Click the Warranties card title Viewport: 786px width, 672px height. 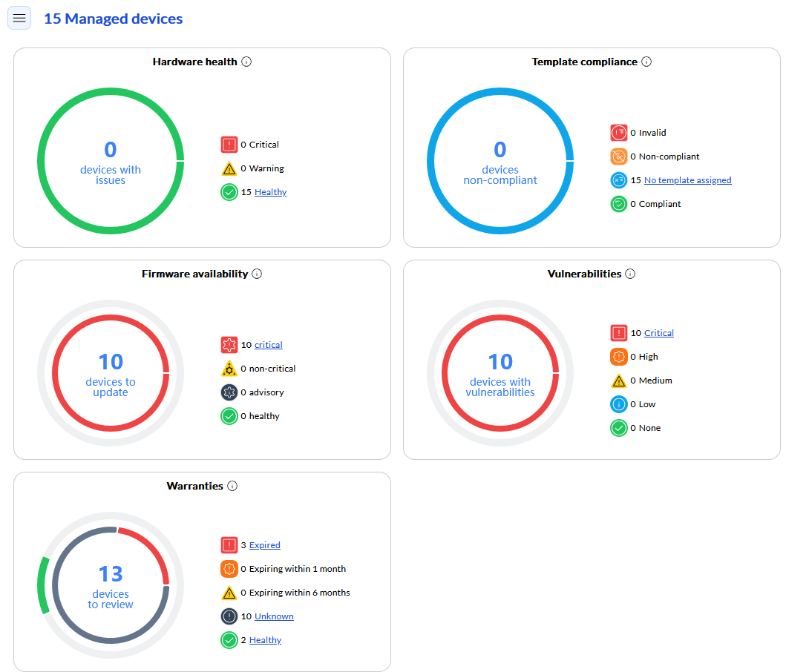(195, 486)
